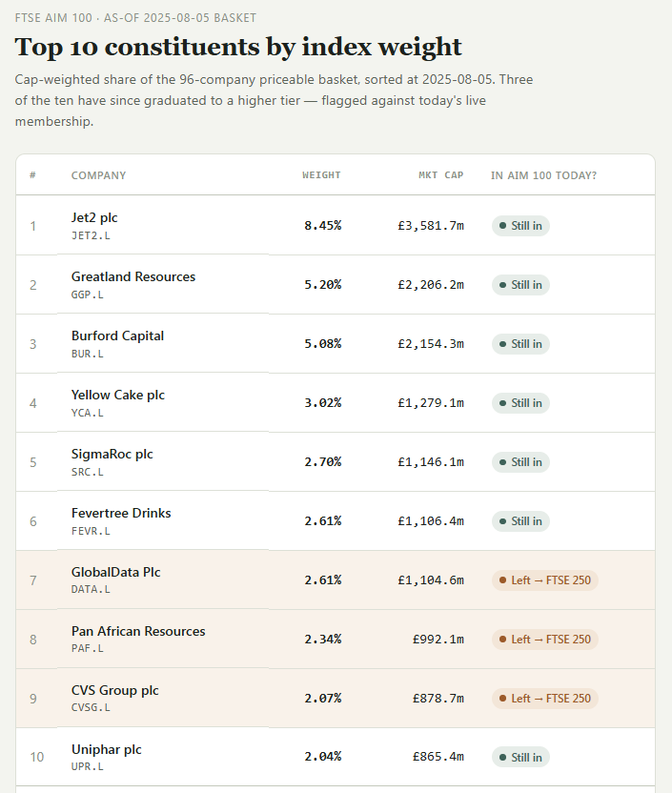The height and width of the screenshot is (793, 672).
Task: Click the £1,146.1m market cap
Action: tap(431, 462)
